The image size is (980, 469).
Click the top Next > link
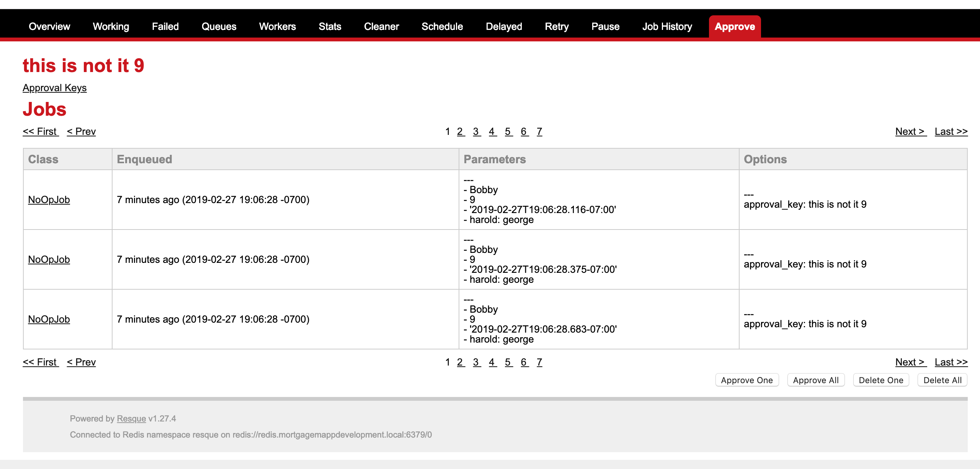pyautogui.click(x=910, y=131)
